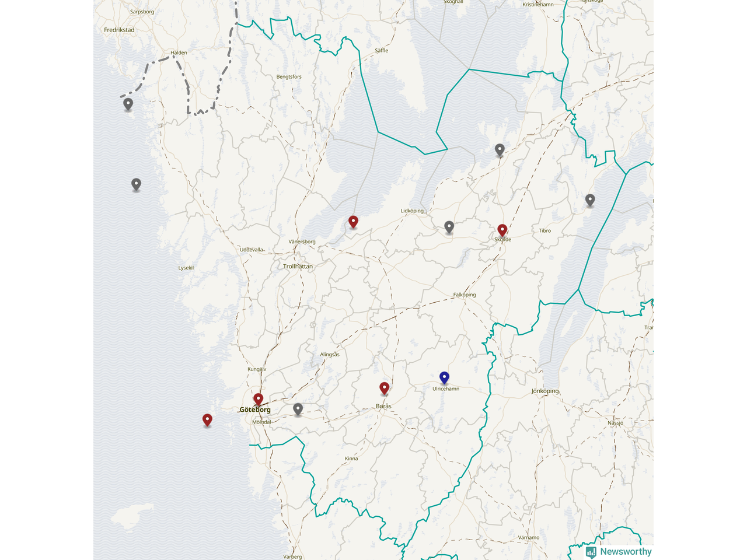Screen dimensions: 747x560
Task: Select the Lidköping label
Action: coord(412,211)
